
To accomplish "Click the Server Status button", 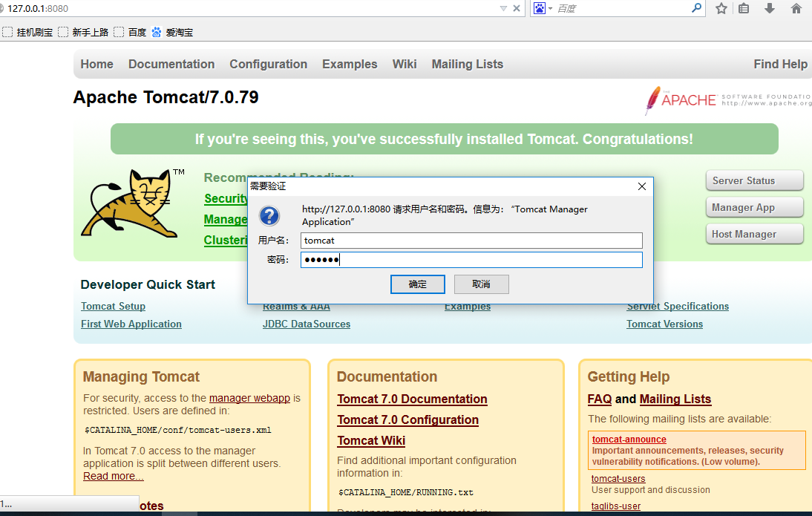I will point(755,181).
